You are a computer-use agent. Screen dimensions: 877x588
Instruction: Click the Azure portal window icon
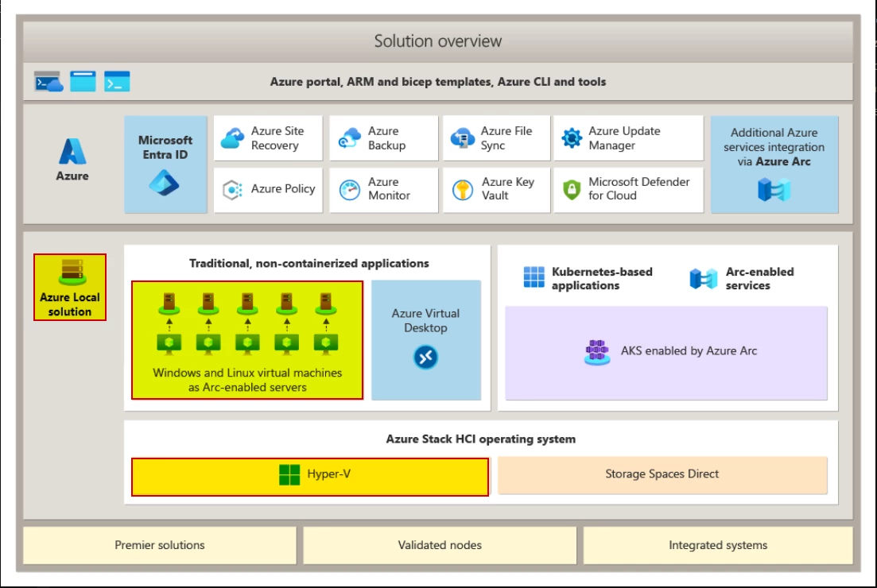83,82
